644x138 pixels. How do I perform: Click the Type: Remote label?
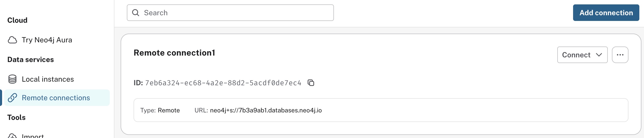[160, 110]
